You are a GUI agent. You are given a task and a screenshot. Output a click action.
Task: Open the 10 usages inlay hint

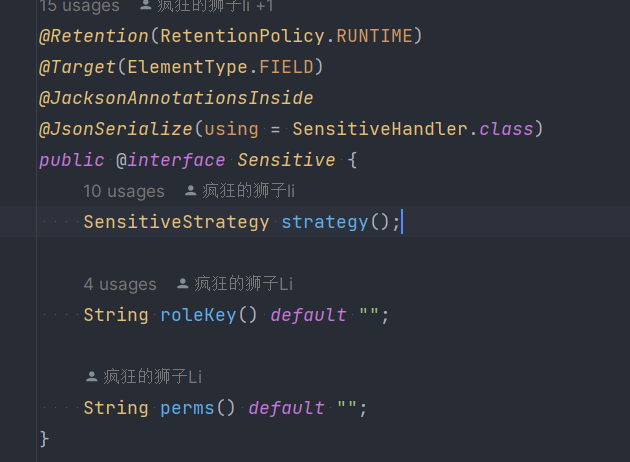point(124,191)
